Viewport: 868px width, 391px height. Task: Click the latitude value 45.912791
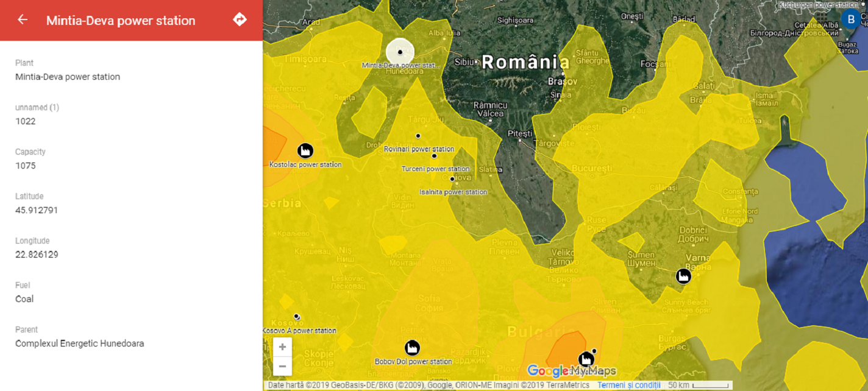click(x=37, y=210)
